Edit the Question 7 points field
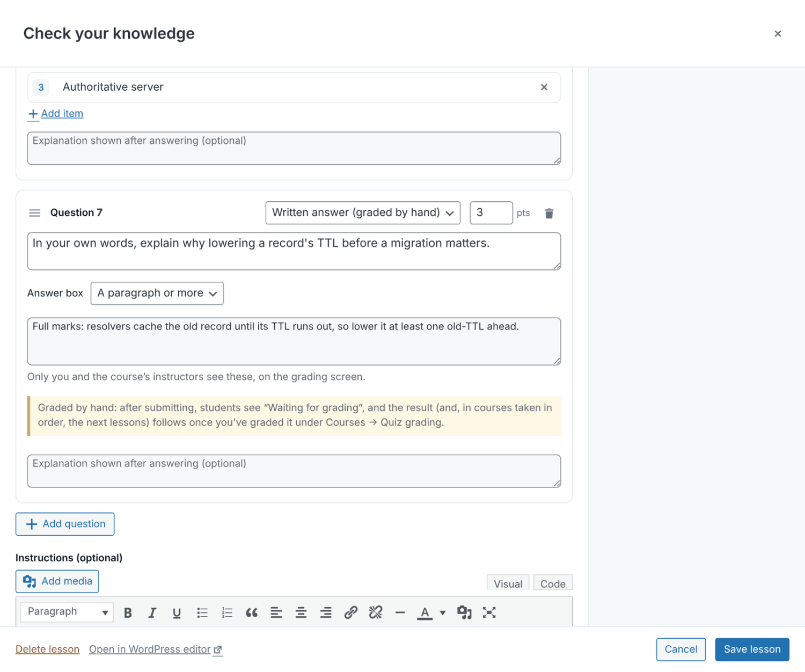This screenshot has height=672, width=805. click(x=491, y=213)
